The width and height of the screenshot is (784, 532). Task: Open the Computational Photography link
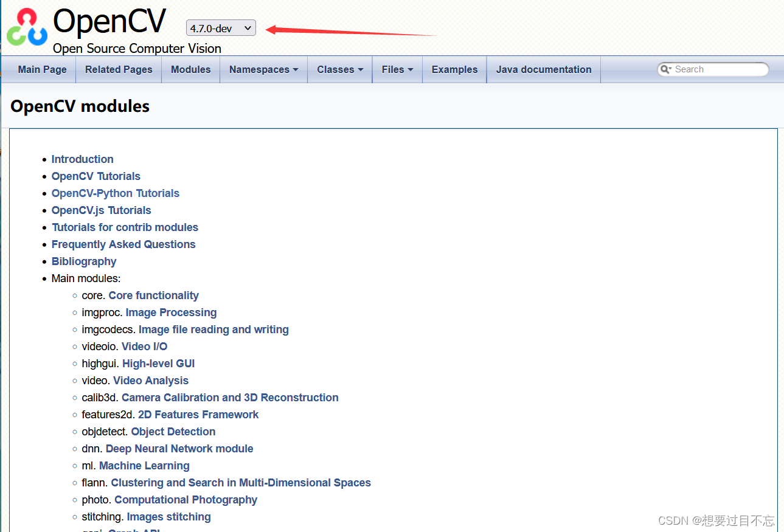point(186,500)
